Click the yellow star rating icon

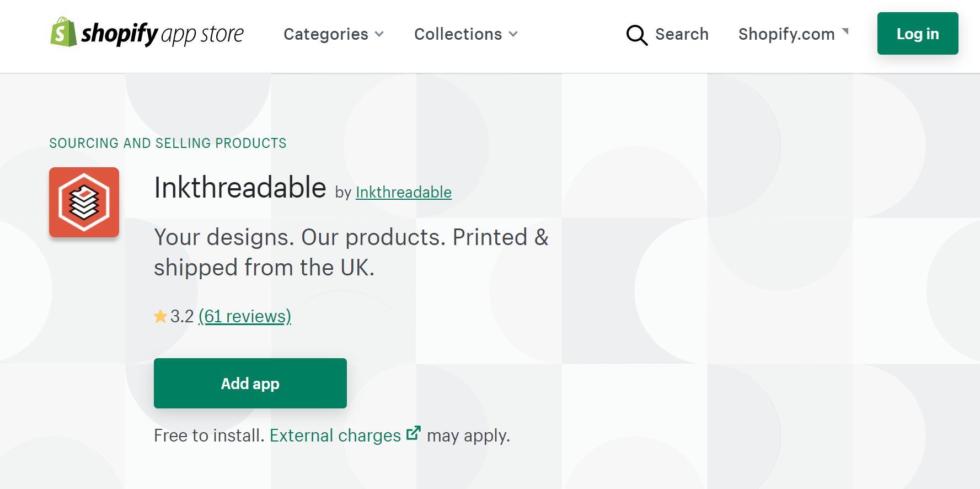pos(160,317)
